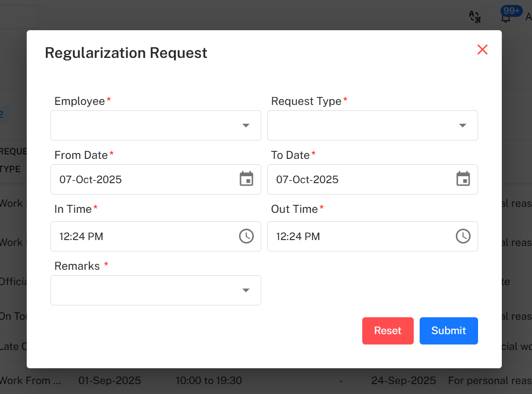This screenshot has height=394, width=532.
Task: Open the From Date calendar picker
Action: (x=246, y=179)
